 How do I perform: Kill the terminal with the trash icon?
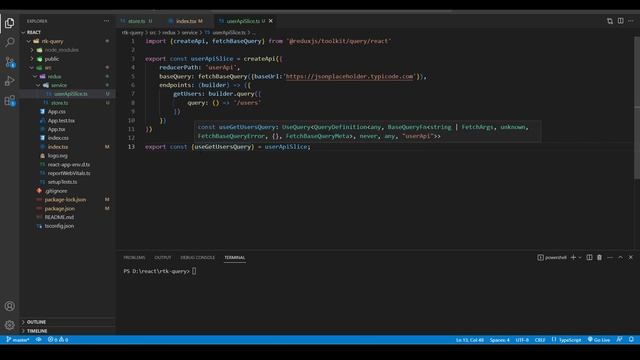click(599, 257)
